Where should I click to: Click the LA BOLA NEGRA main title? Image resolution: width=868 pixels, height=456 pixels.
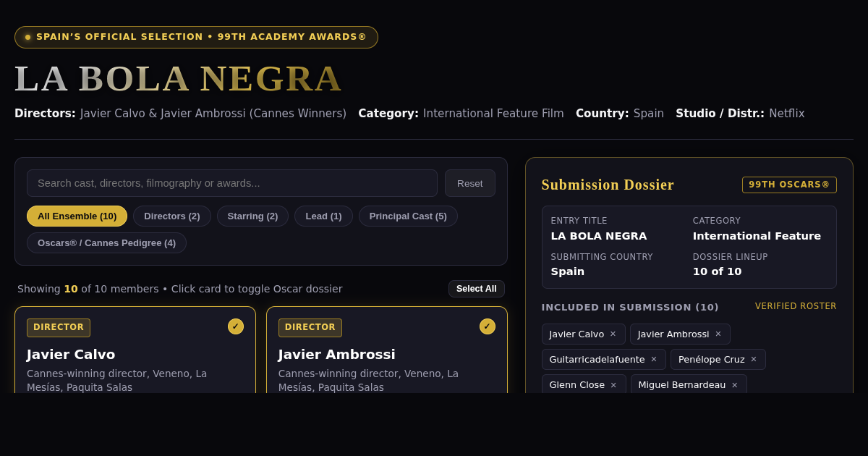(178, 78)
